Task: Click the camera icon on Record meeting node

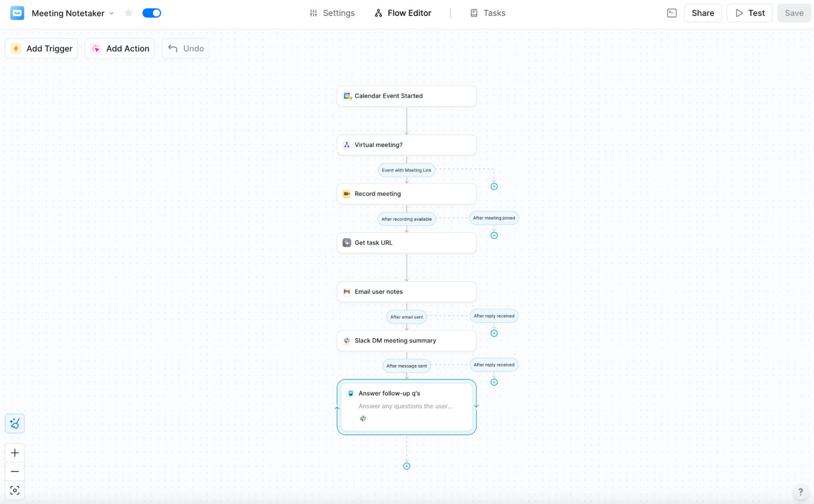Action: [x=347, y=194]
